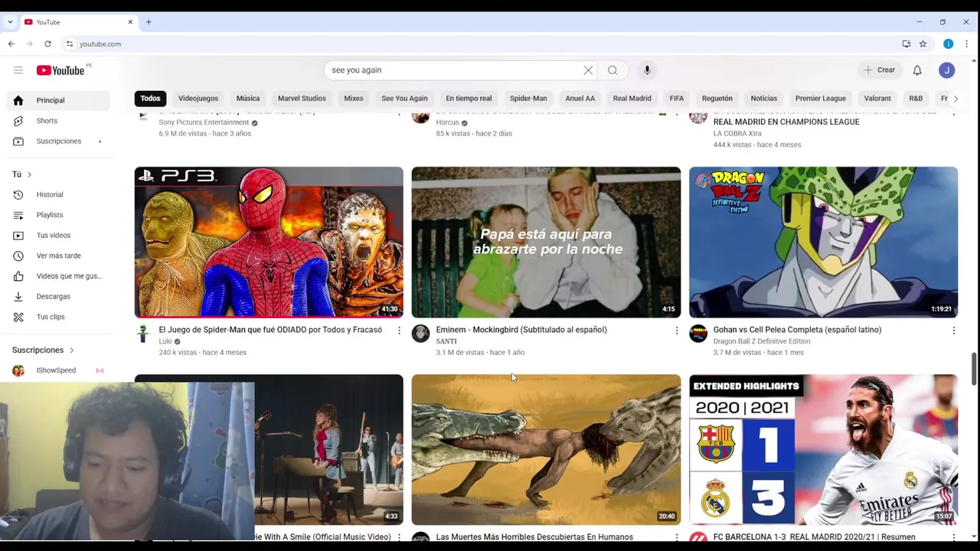Screen dimensions: 980x551
Task: Open Videos que me gustan list
Action: pos(58,276)
